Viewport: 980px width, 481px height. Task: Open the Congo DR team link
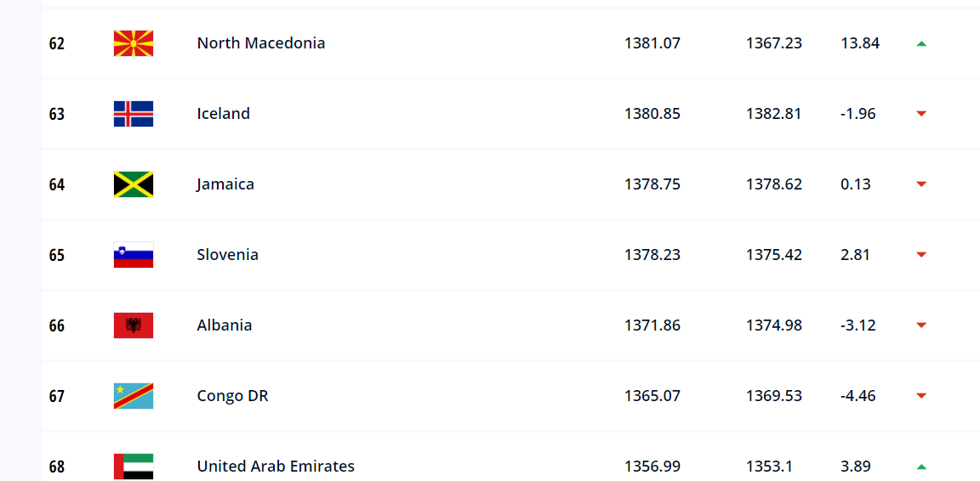(x=232, y=396)
